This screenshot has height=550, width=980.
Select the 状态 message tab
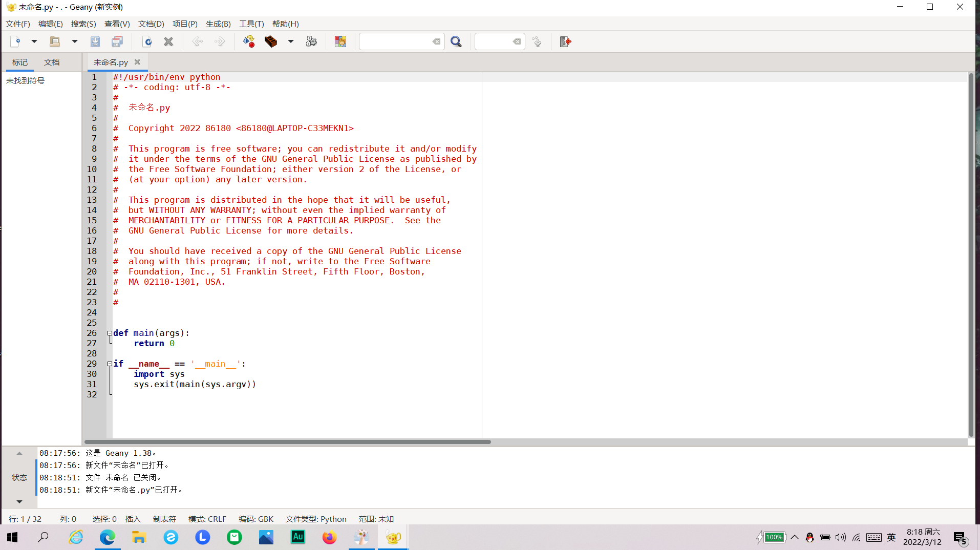19,477
